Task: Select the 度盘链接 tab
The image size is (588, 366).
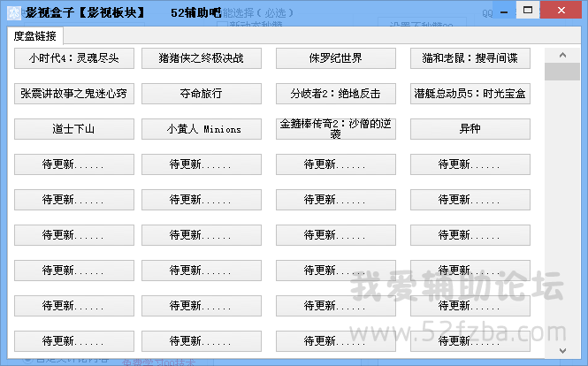Action: tap(35, 36)
